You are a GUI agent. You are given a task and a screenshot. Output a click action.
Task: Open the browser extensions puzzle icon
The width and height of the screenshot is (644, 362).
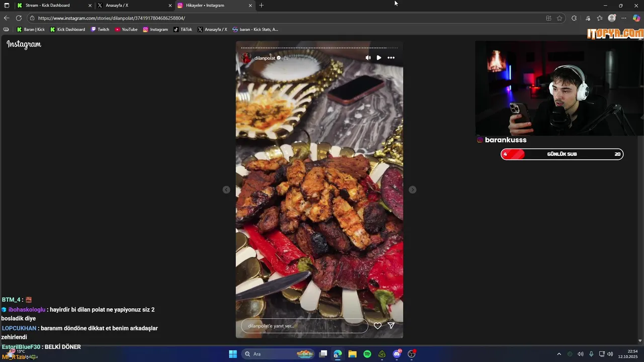[x=574, y=18]
